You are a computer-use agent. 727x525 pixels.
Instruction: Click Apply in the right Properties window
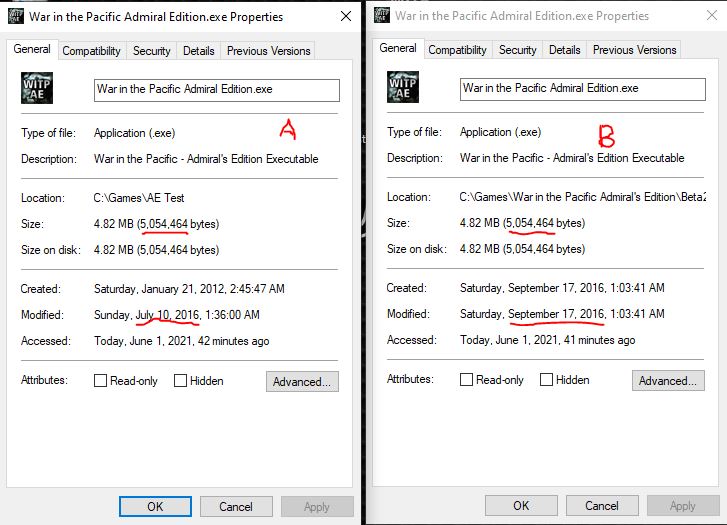click(x=683, y=506)
